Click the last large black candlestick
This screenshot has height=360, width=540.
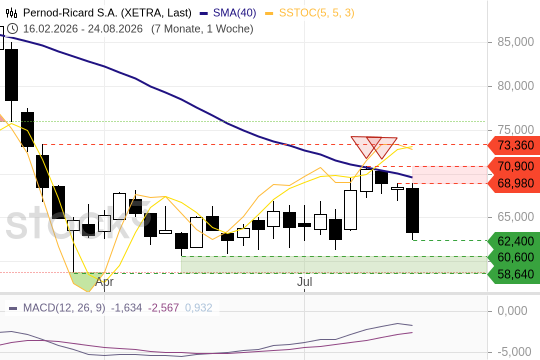[413, 210]
